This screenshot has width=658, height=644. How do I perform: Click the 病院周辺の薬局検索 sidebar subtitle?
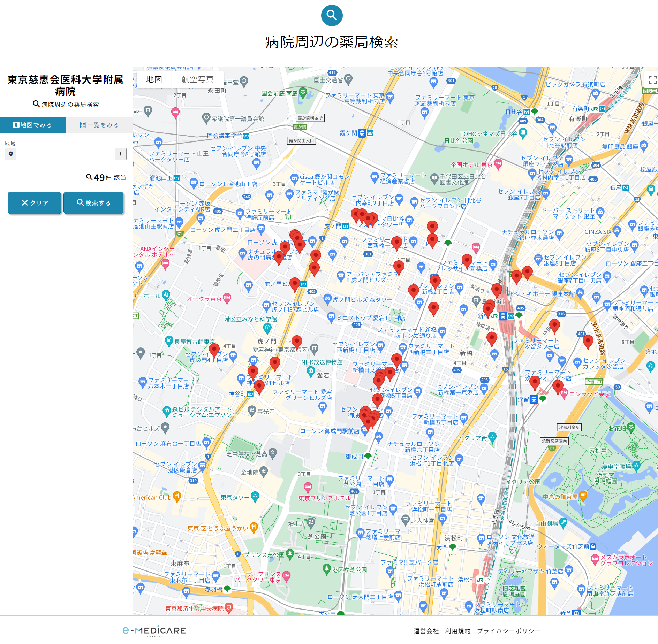[x=66, y=104]
